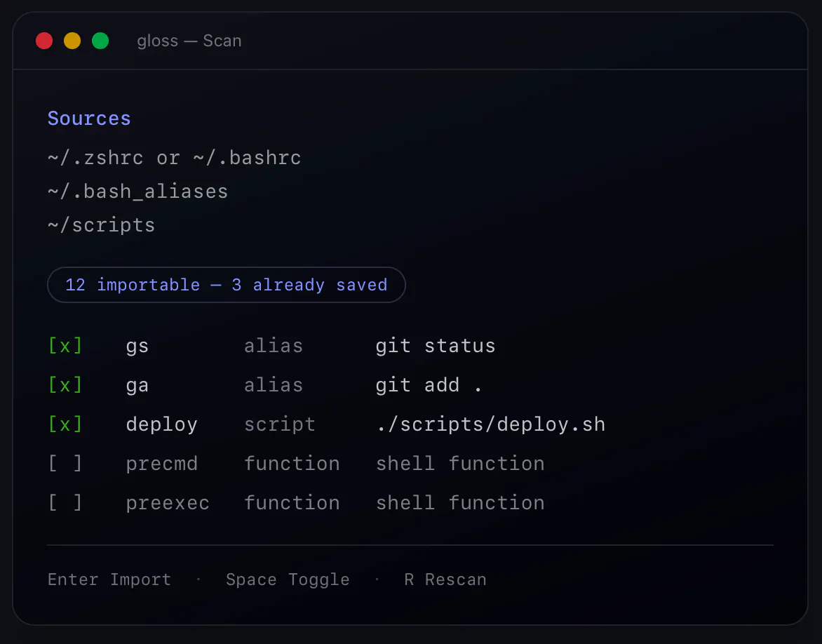Click the gloss — Scan window title

click(189, 41)
